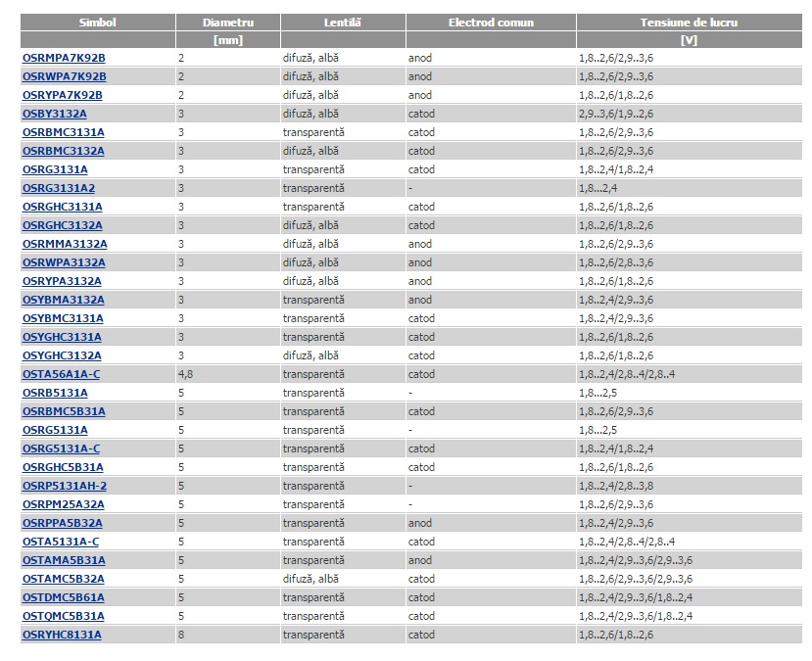The image size is (812, 661).
Task: Visit the OSTAMA5B31A link
Action: coord(64,560)
